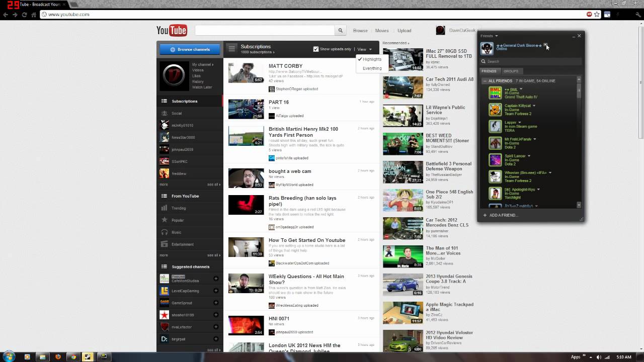644x362 pixels.
Task: Click the YouTube logo
Action: 172,30
